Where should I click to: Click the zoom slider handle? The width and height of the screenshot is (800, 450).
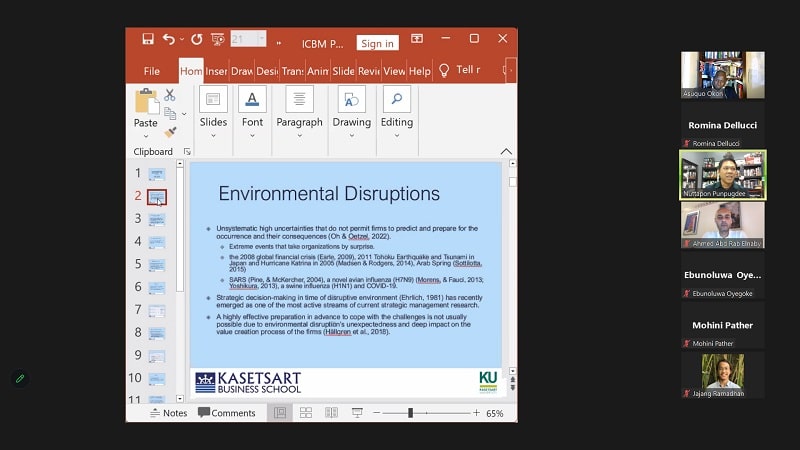click(x=410, y=413)
